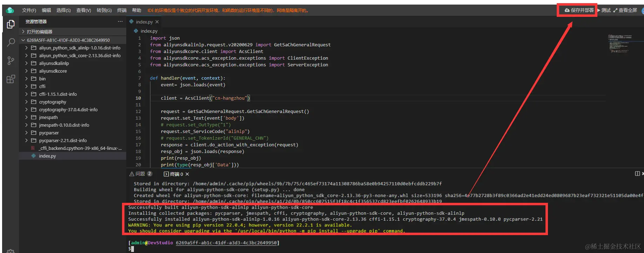The image size is (644, 253).
Task: Click 查看全屏 fullscreen button
Action: (x=625, y=10)
